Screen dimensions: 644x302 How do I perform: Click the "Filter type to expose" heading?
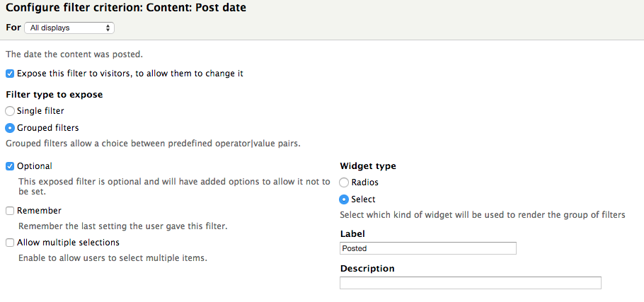[54, 94]
